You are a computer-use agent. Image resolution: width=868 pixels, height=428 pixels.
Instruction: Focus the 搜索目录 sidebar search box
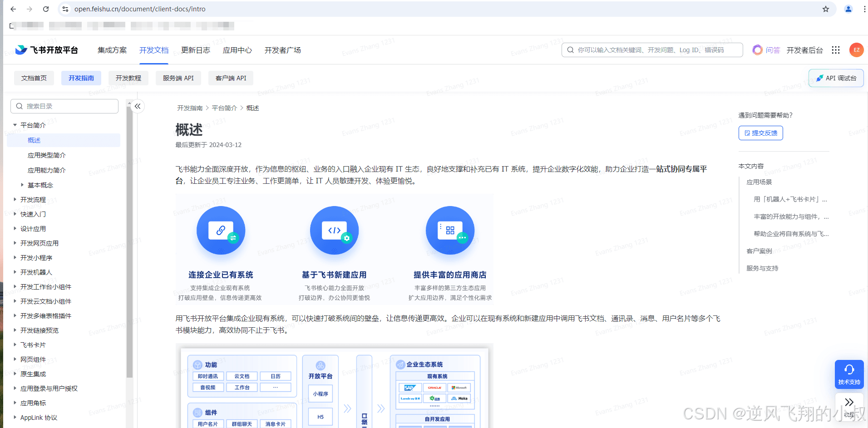(x=64, y=106)
